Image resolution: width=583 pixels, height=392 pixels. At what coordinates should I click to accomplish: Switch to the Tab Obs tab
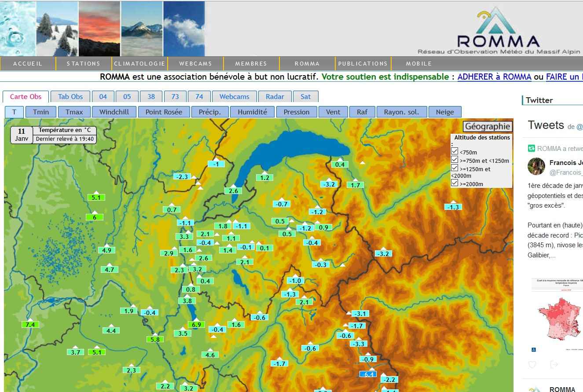point(70,96)
